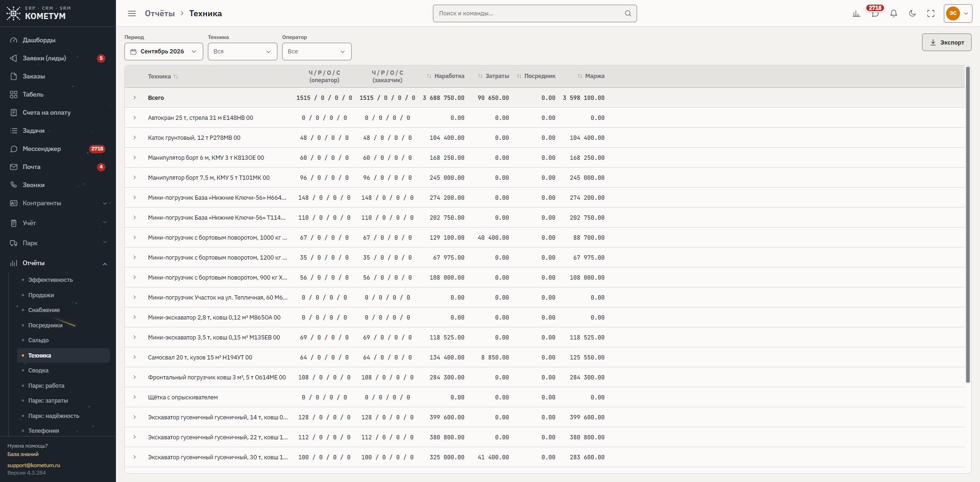Open messages icon with 2718 badge

coord(875,13)
